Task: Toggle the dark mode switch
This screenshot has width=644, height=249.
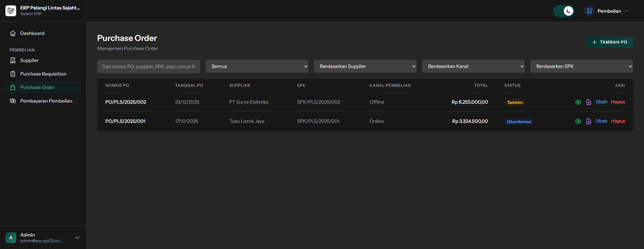Action: coord(563,11)
